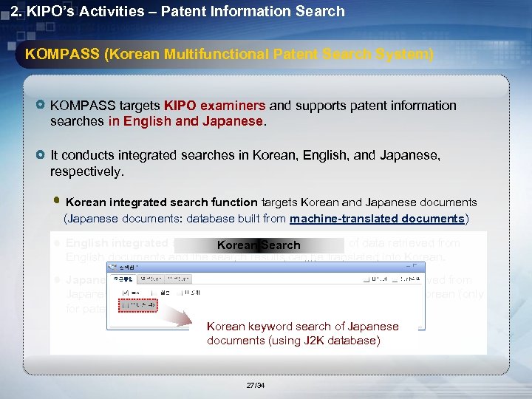
Task: Tick the checkbox inside the red dotted box
Action: [125, 305]
